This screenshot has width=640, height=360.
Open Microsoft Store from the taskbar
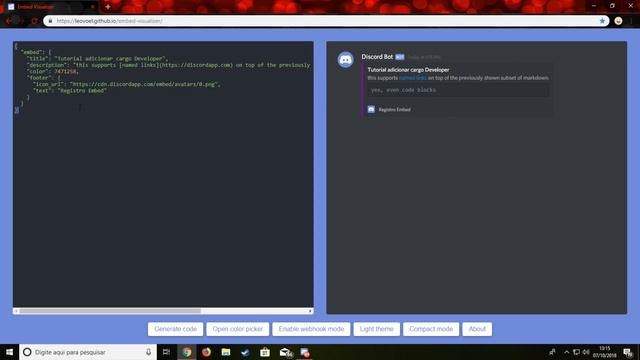265,352
